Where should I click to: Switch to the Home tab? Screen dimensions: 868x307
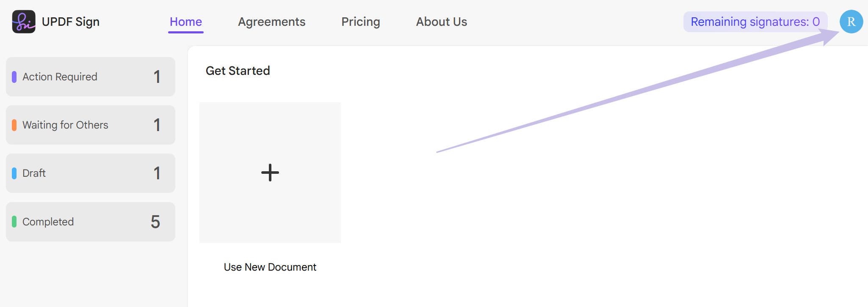pos(186,22)
